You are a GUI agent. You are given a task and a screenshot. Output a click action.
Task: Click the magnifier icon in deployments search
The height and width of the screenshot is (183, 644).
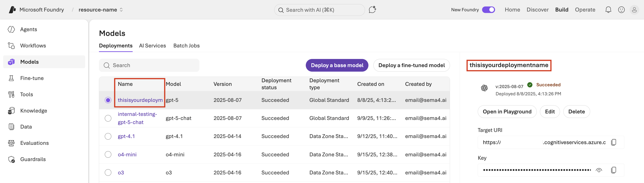click(107, 66)
